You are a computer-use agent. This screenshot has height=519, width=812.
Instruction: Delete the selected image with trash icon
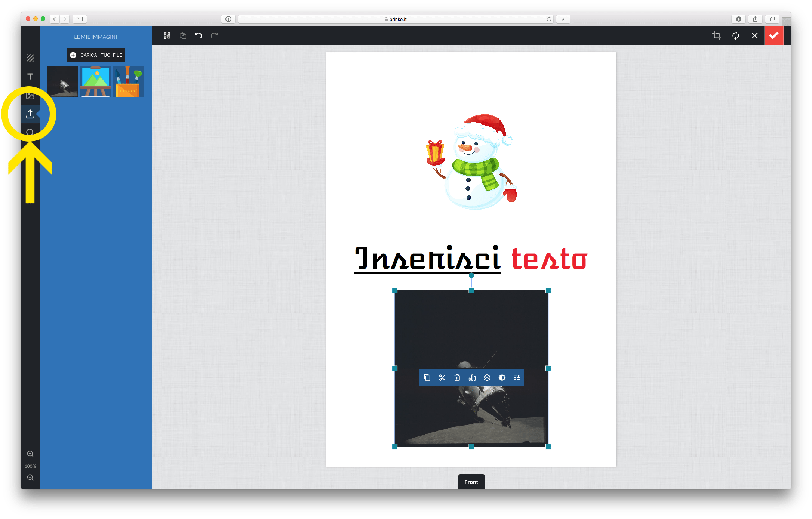(x=457, y=378)
